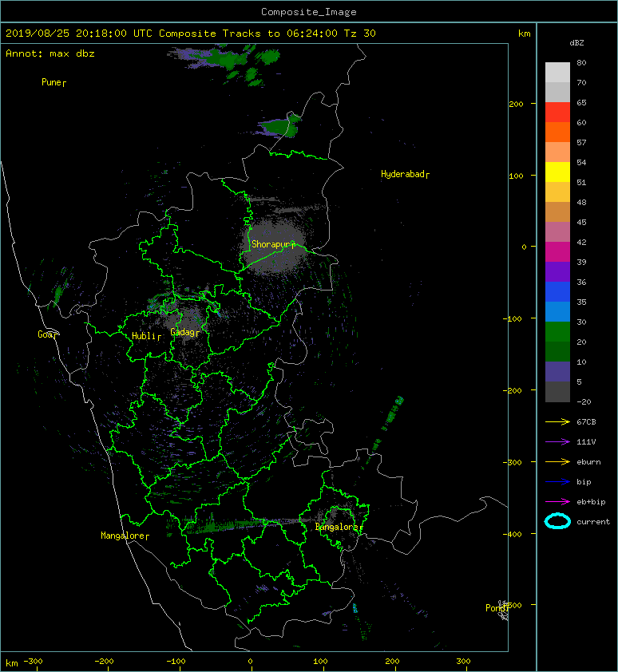Click the eburn arrow legend icon
The width and height of the screenshot is (618, 672).
557,462
